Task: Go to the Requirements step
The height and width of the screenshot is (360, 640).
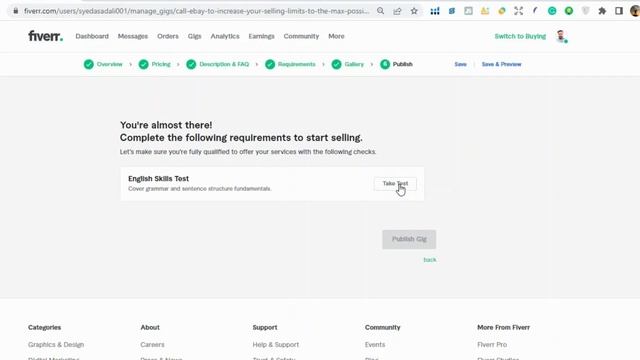Action: pos(296,64)
